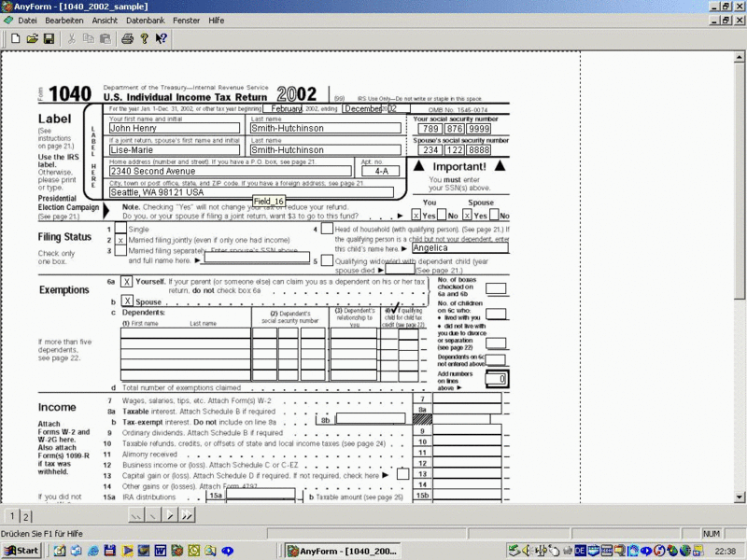Click the AnyForm document icon beside the Datei menu

click(x=8, y=21)
